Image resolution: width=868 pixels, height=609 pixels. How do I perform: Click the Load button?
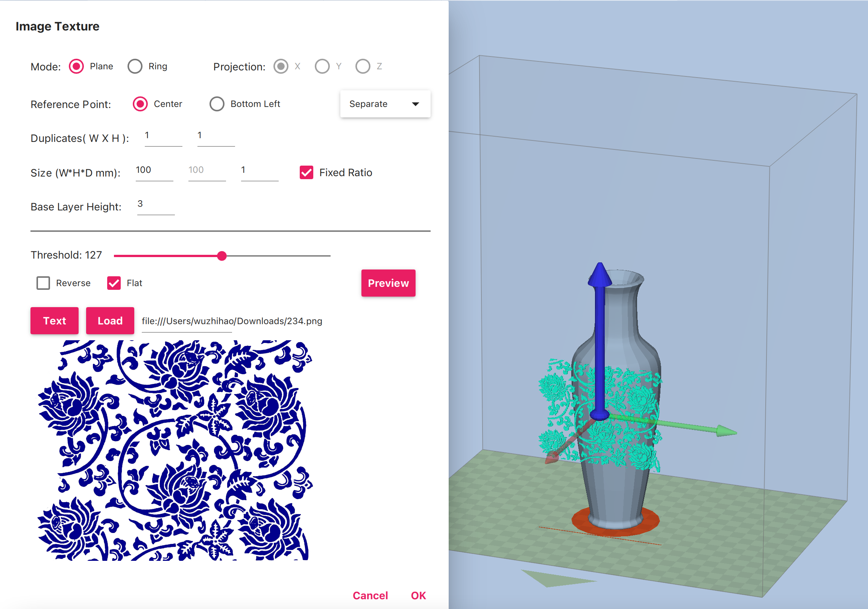pos(110,321)
